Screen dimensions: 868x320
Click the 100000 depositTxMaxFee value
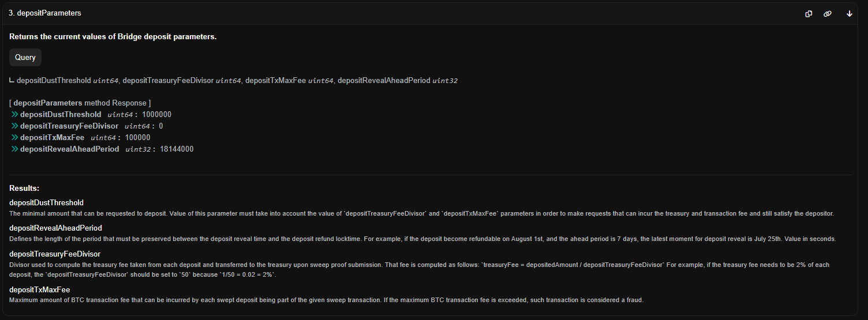tap(137, 138)
